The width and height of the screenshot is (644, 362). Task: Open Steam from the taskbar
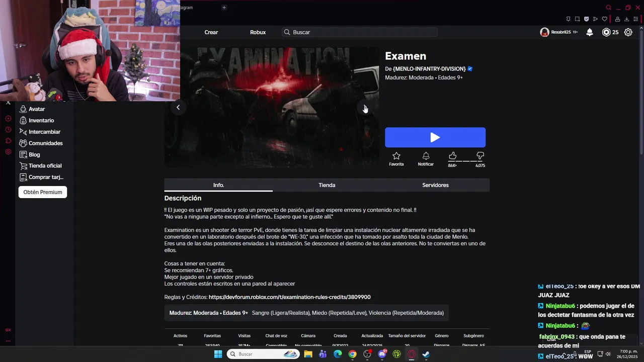[426, 354]
